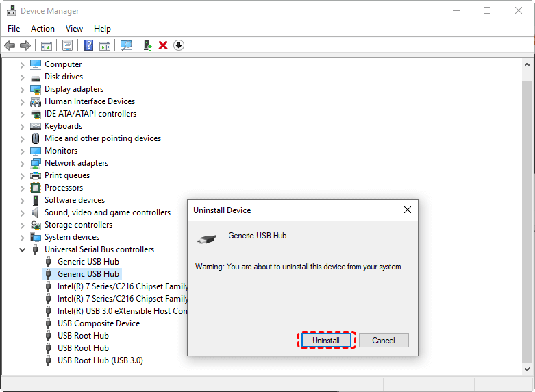Click Scan for hardware changes monitor icon
The width and height of the screenshot is (535, 392).
pyautogui.click(x=126, y=45)
